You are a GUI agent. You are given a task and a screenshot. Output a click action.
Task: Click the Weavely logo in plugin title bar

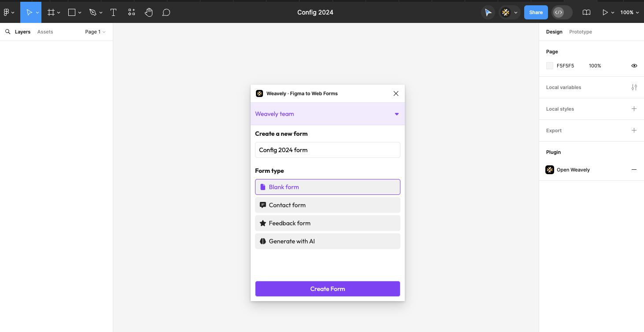coord(259,93)
